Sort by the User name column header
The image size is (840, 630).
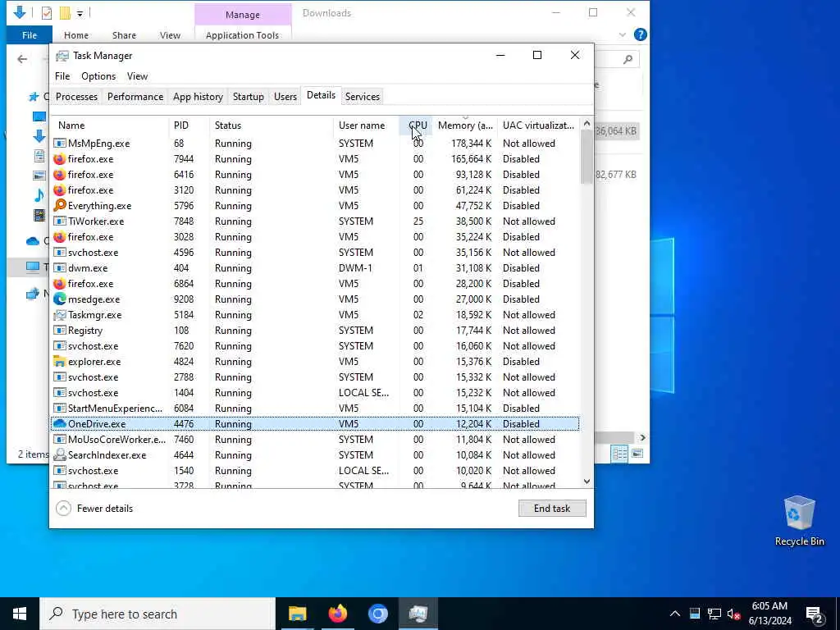pyautogui.click(x=367, y=125)
